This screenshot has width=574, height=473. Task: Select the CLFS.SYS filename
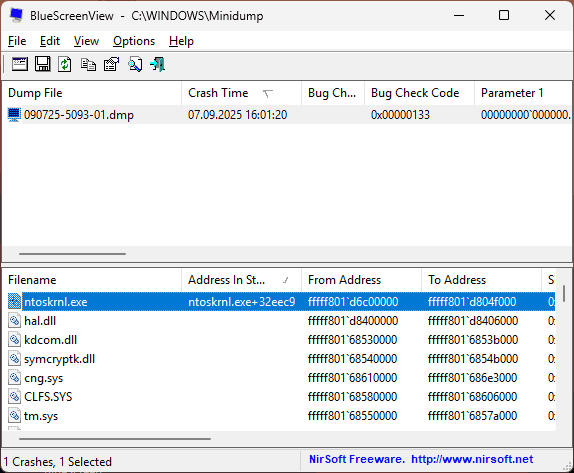pos(48,397)
